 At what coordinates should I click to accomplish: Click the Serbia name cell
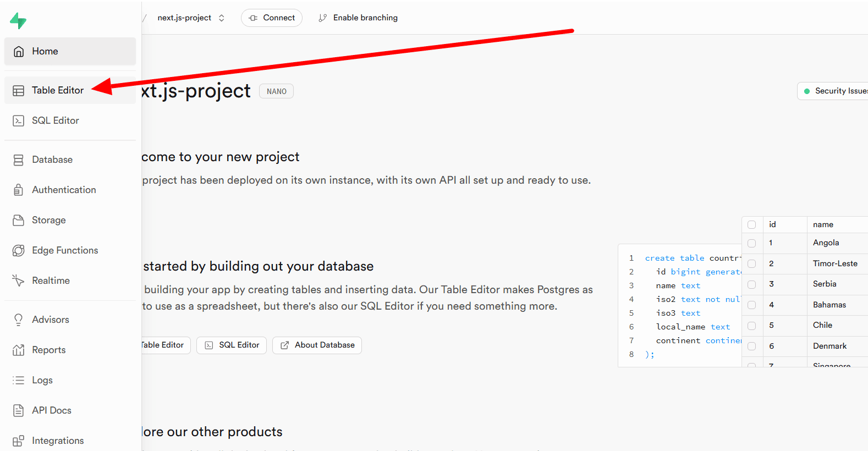pos(838,284)
